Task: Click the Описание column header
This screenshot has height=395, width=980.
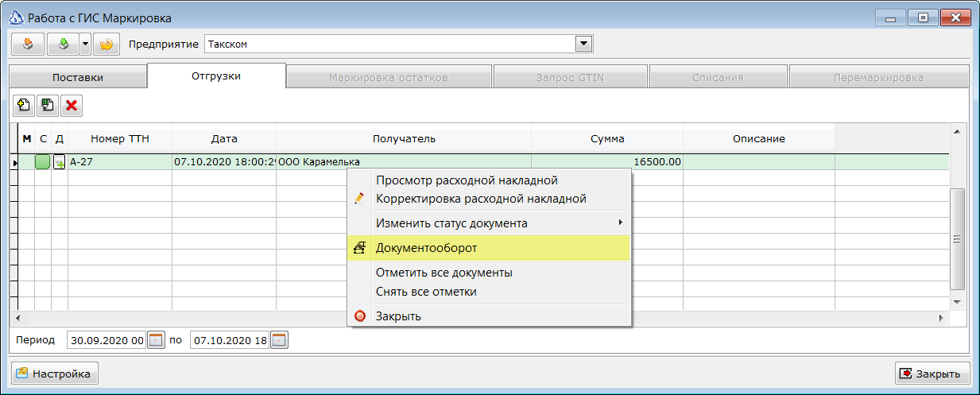Action: 759,138
